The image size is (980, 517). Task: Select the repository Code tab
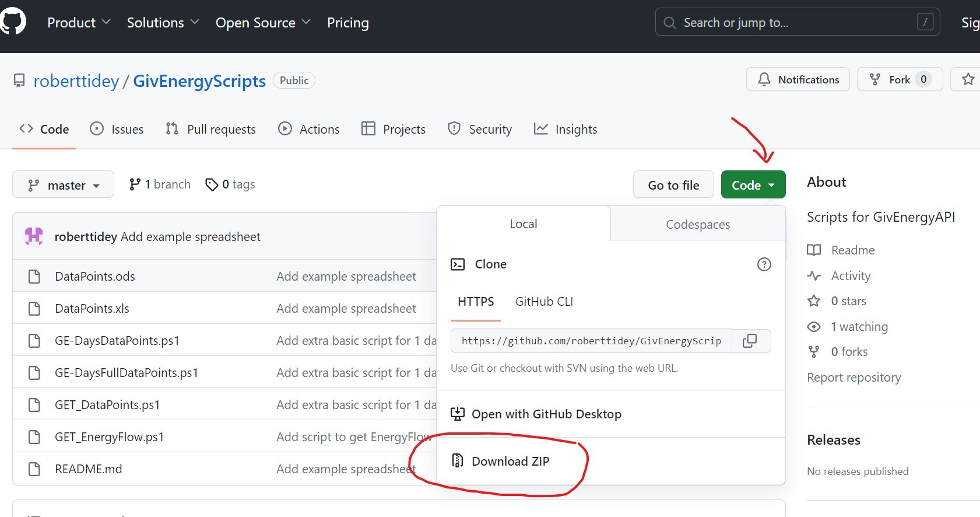[44, 129]
